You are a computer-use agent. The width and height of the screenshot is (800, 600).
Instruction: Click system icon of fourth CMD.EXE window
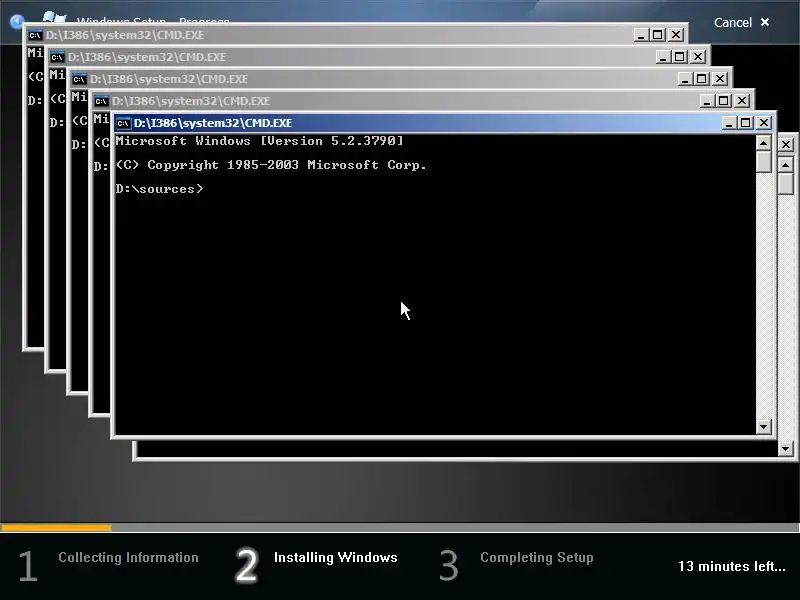57,57
